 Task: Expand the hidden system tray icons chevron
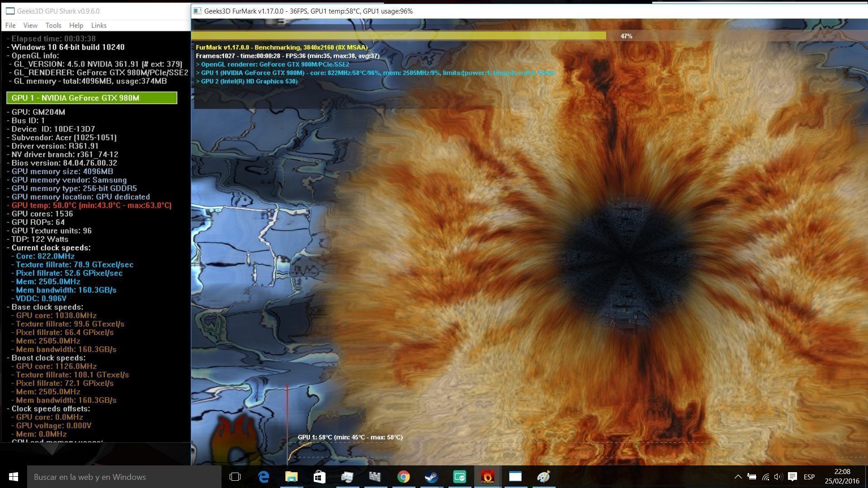click(738, 477)
